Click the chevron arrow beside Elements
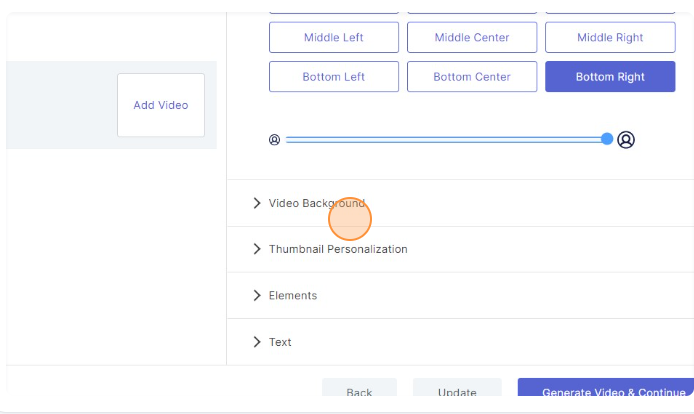This screenshot has height=414, width=694. (x=257, y=295)
